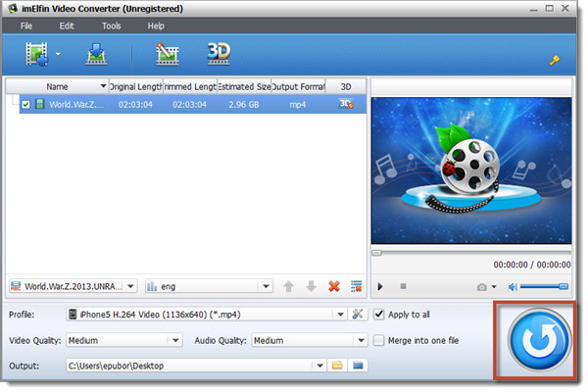Click the Original Length column header
Viewport: 588px width, 392px height.
tap(136, 86)
